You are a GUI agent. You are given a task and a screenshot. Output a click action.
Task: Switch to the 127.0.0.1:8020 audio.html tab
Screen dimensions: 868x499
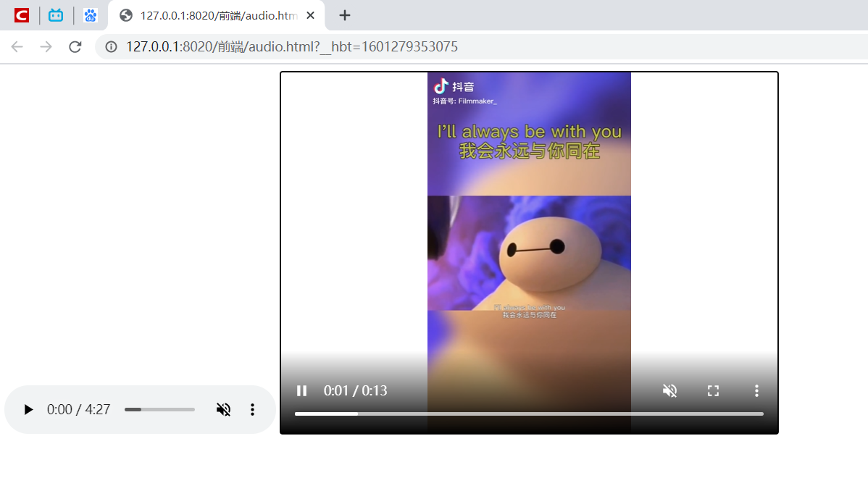point(210,14)
